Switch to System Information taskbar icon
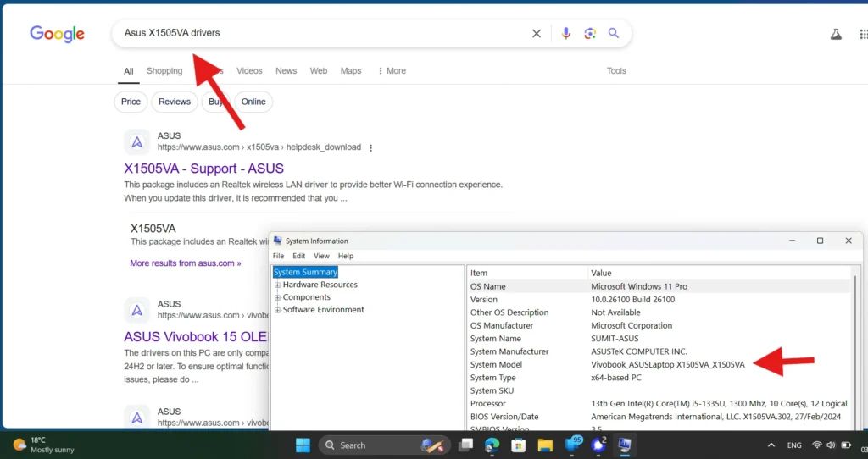868x459 pixels. (x=625, y=445)
